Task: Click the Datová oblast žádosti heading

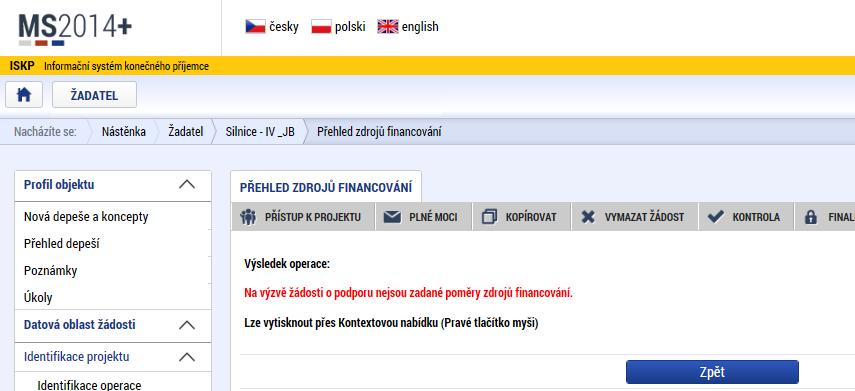Action: (80, 325)
